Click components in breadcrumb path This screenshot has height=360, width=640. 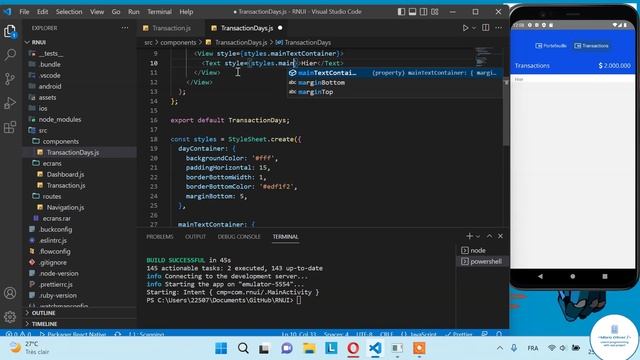[178, 42]
